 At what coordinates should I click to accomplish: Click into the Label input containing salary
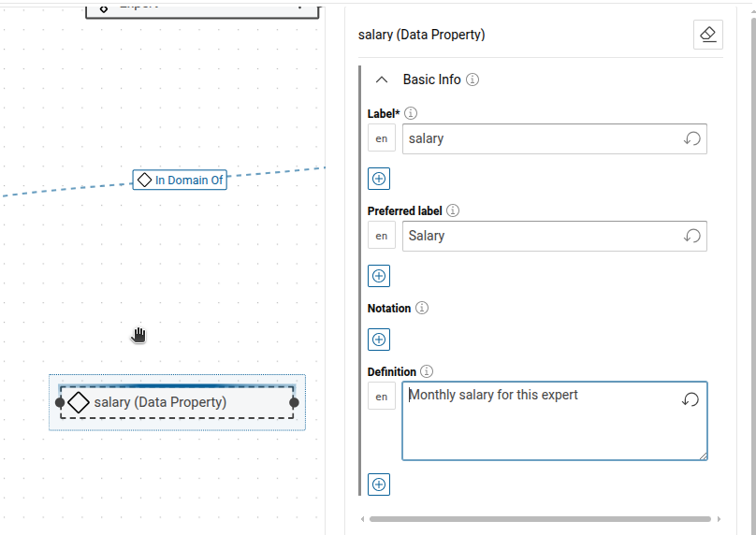(x=538, y=138)
